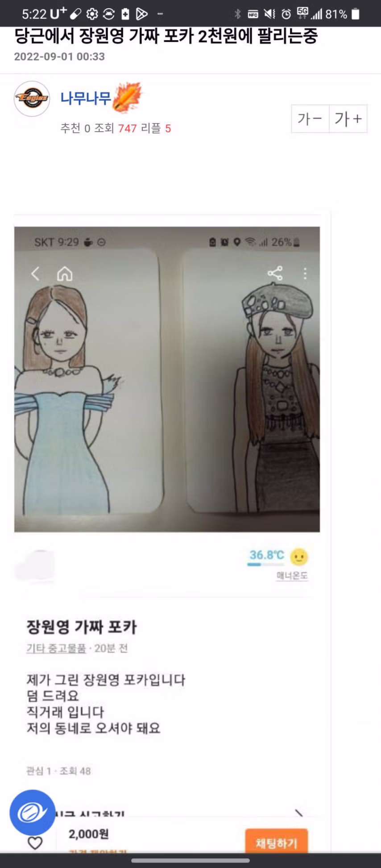The image size is (381, 868).
Task: Toggle the heart favorite icon
Action: (35, 843)
